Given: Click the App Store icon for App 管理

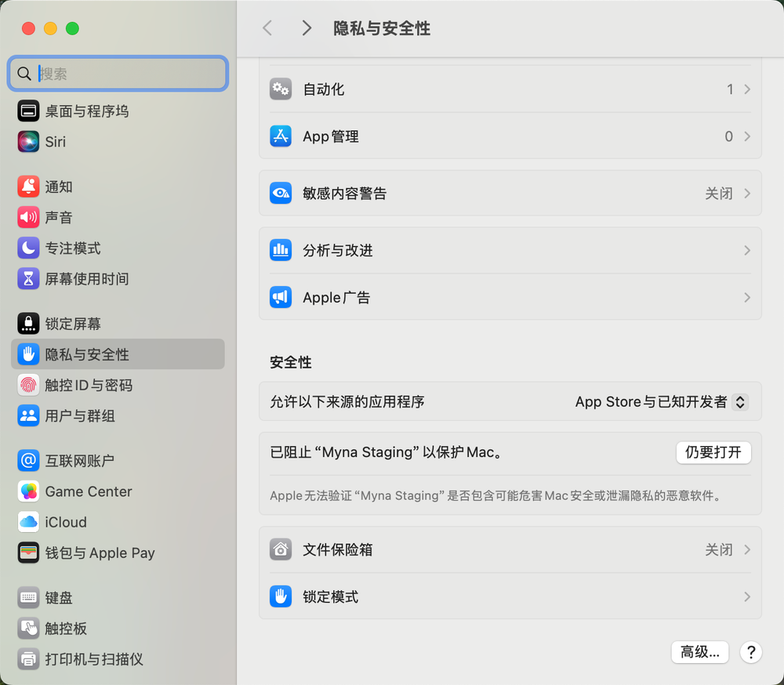Looking at the screenshot, I should tap(281, 136).
